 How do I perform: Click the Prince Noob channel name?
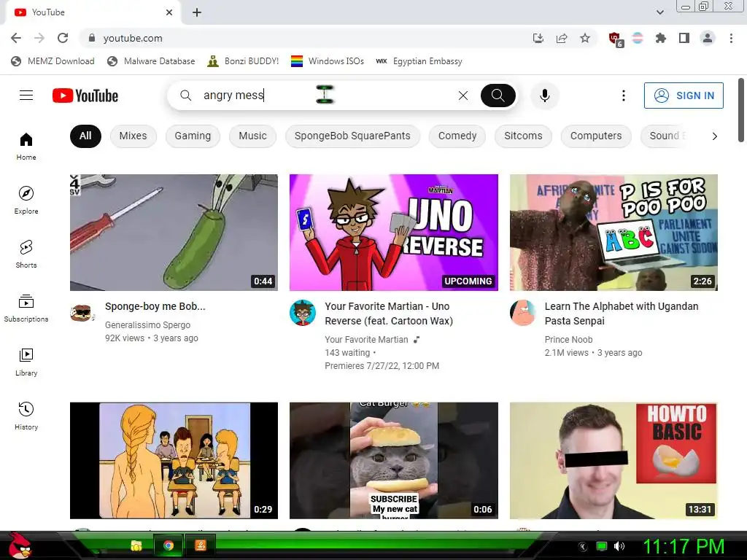click(x=568, y=340)
